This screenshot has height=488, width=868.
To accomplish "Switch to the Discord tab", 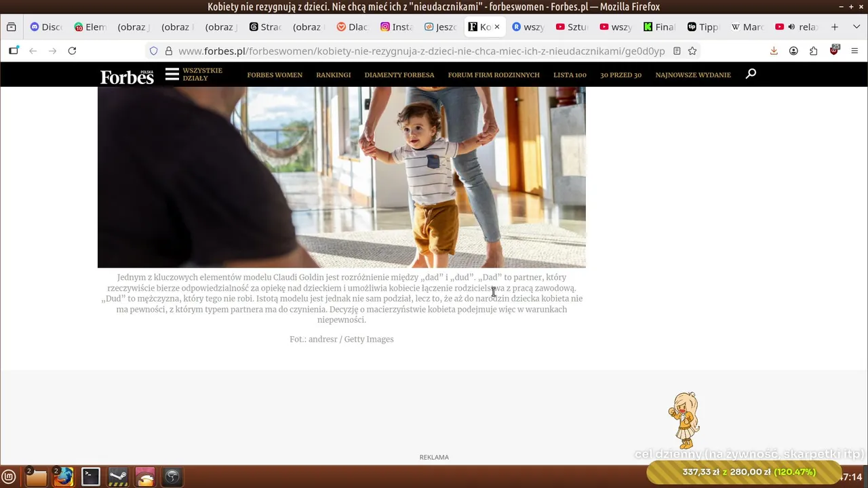I will pyautogui.click(x=46, y=27).
